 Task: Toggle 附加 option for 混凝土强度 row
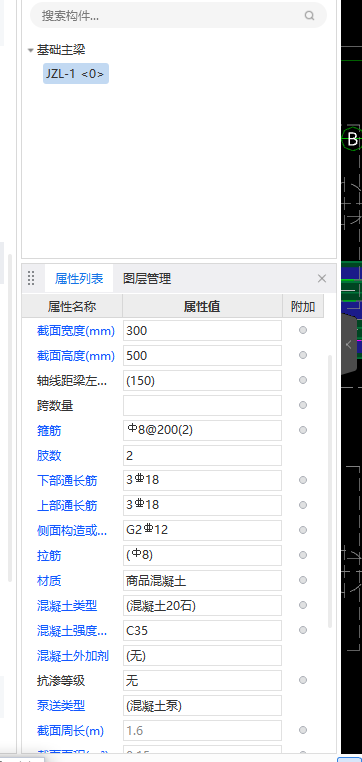[303, 630]
